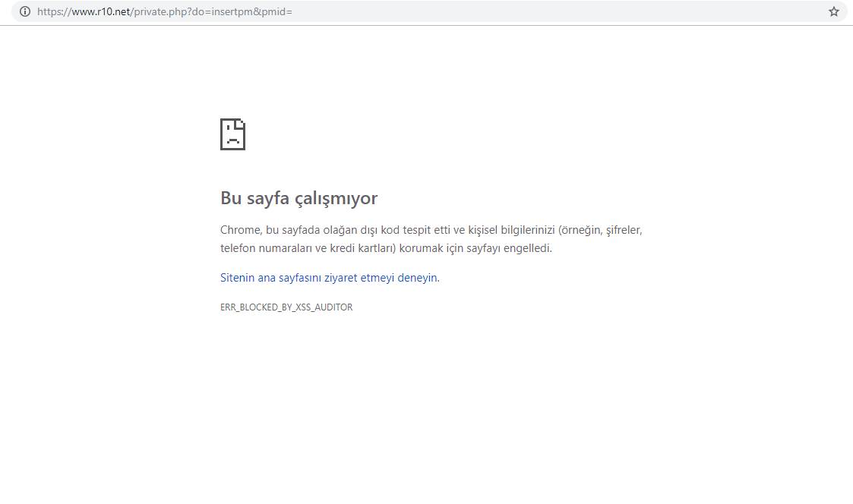Open the site information icon in address bar
The height and width of the screenshot is (504, 853).
(x=25, y=11)
